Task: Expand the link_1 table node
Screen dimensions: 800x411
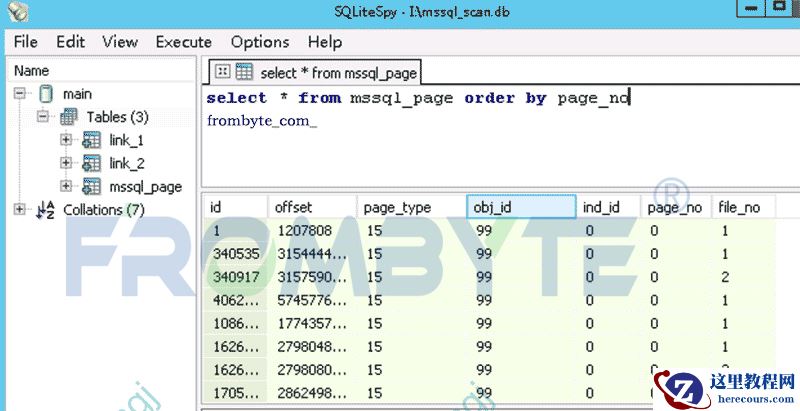Action: [x=66, y=140]
